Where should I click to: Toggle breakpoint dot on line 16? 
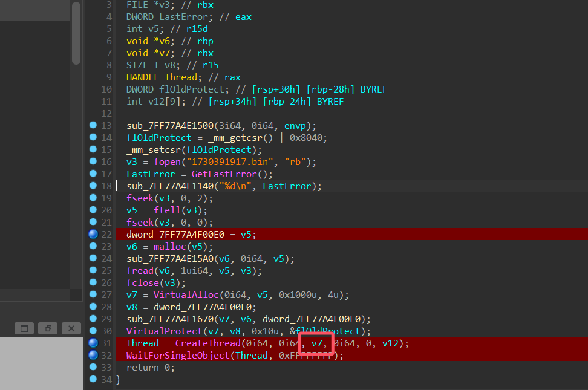pyautogui.click(x=93, y=161)
